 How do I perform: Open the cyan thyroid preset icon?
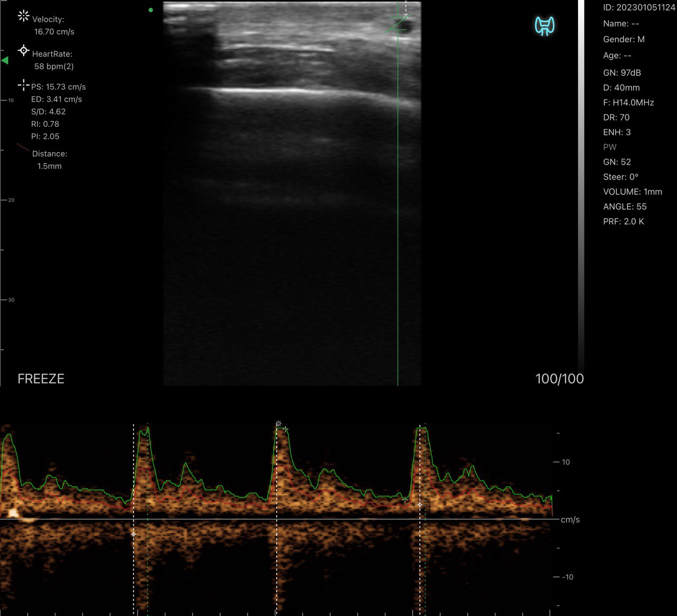click(544, 26)
